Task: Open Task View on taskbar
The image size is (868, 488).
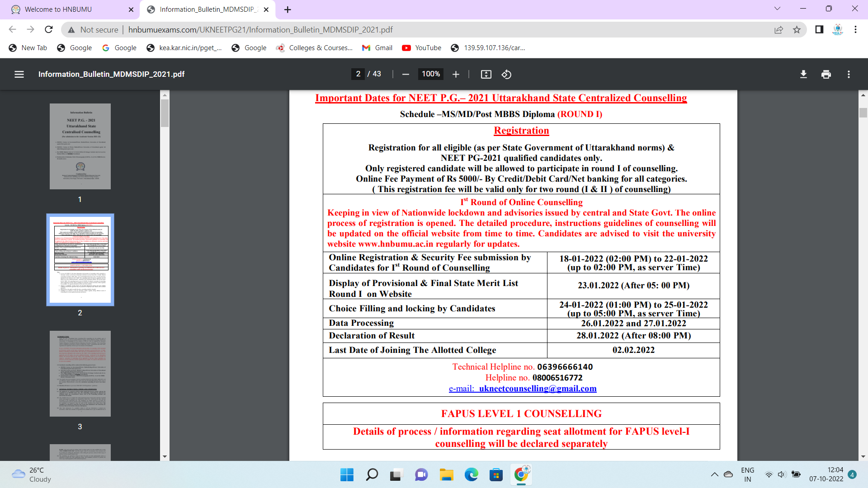Action: tap(396, 474)
